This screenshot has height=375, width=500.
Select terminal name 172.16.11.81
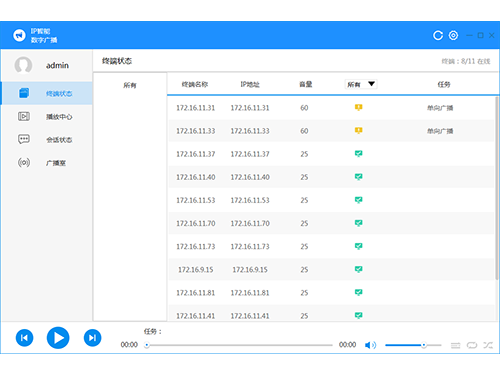(196, 293)
